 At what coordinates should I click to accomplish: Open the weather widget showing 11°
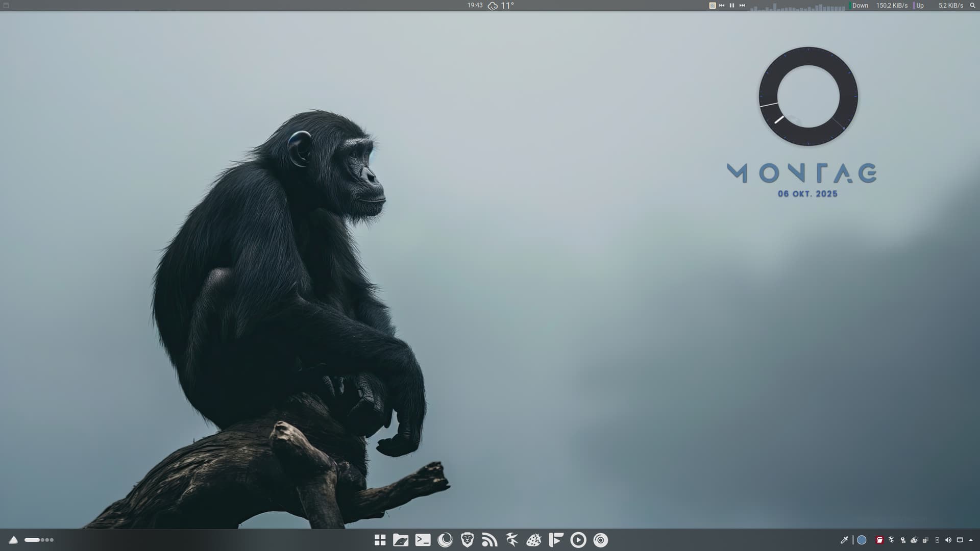click(x=501, y=6)
